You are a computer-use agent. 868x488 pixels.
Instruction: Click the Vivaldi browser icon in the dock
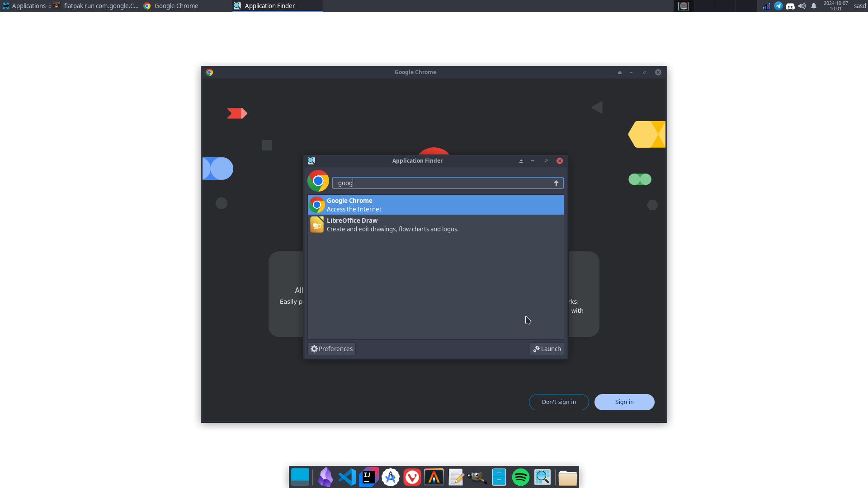[x=412, y=477]
